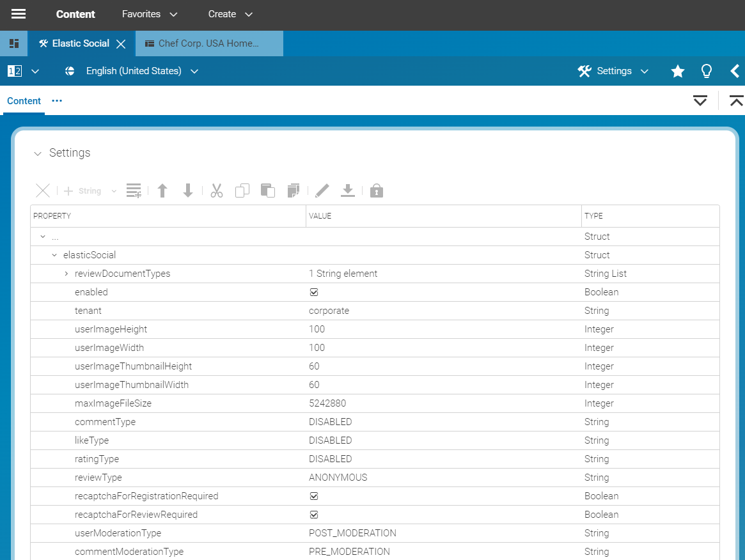Move the selected property up
The width and height of the screenshot is (745, 560).
[x=162, y=191]
